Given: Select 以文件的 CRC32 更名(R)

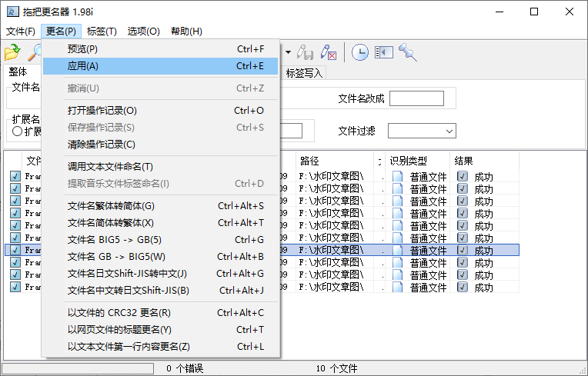Looking at the screenshot, I should point(161,313).
